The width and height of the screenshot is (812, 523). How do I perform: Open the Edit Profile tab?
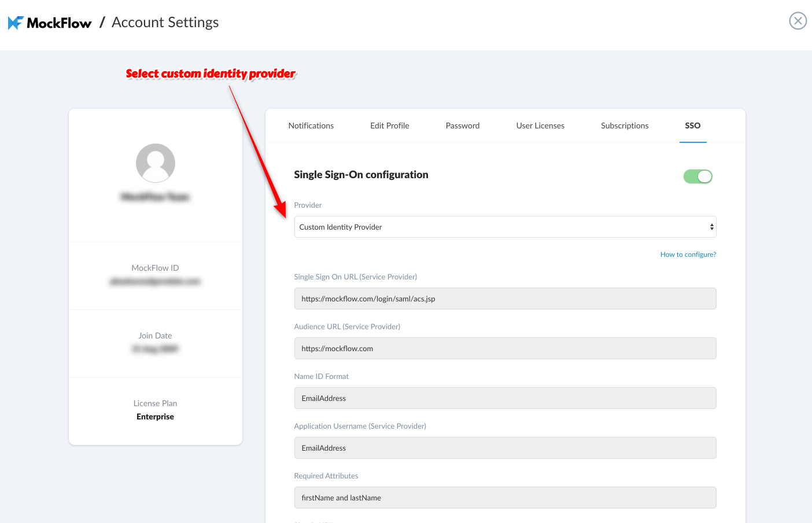(x=389, y=125)
